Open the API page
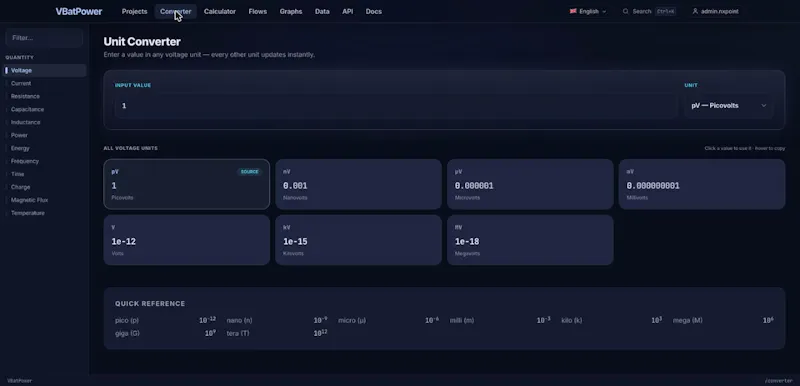 pos(347,11)
